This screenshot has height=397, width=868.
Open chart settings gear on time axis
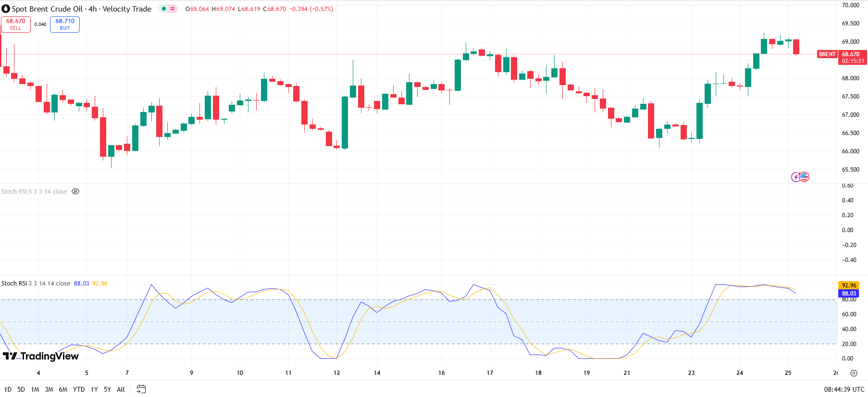[854, 373]
